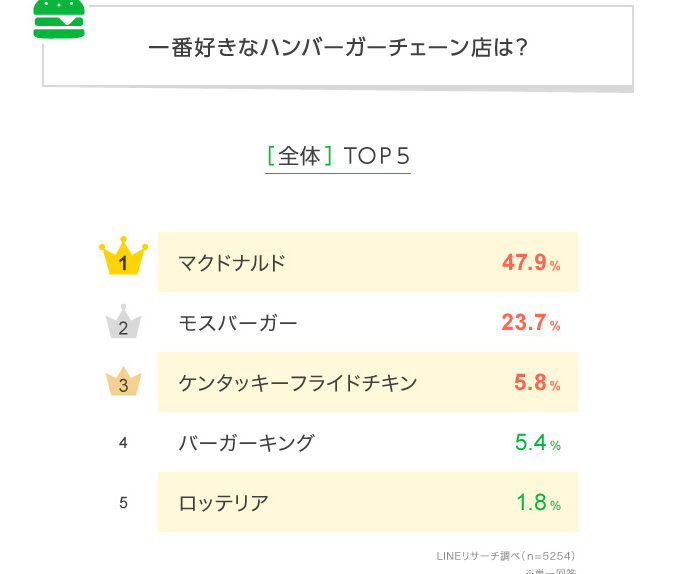This screenshot has height=574, width=675.
Task: Click the 23.7% percentage value
Action: click(531, 323)
